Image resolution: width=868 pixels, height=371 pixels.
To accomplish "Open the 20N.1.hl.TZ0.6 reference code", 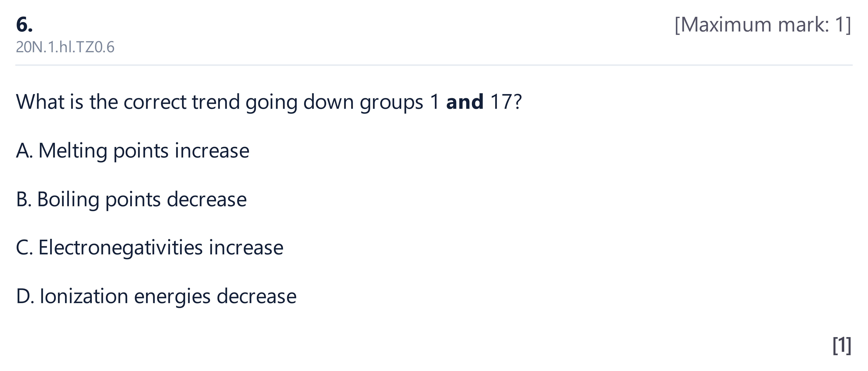I will [x=65, y=47].
